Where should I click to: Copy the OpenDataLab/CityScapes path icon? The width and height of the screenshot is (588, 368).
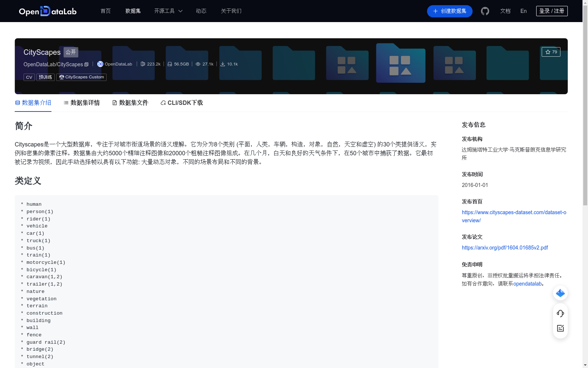click(x=86, y=64)
